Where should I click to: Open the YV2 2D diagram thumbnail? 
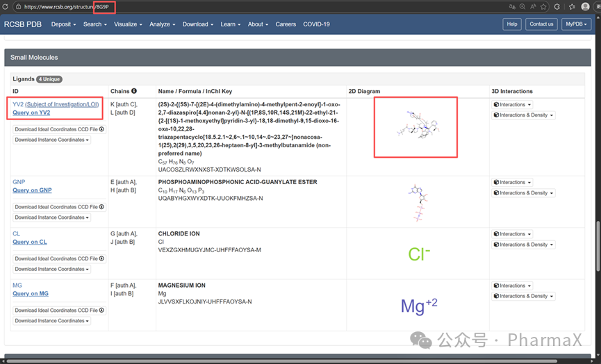pyautogui.click(x=415, y=127)
